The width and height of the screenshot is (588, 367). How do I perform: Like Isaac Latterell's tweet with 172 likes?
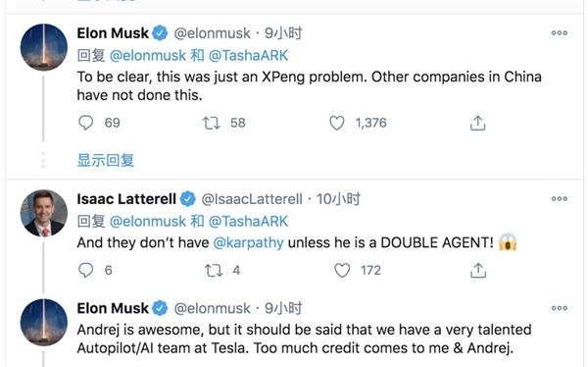(x=342, y=270)
